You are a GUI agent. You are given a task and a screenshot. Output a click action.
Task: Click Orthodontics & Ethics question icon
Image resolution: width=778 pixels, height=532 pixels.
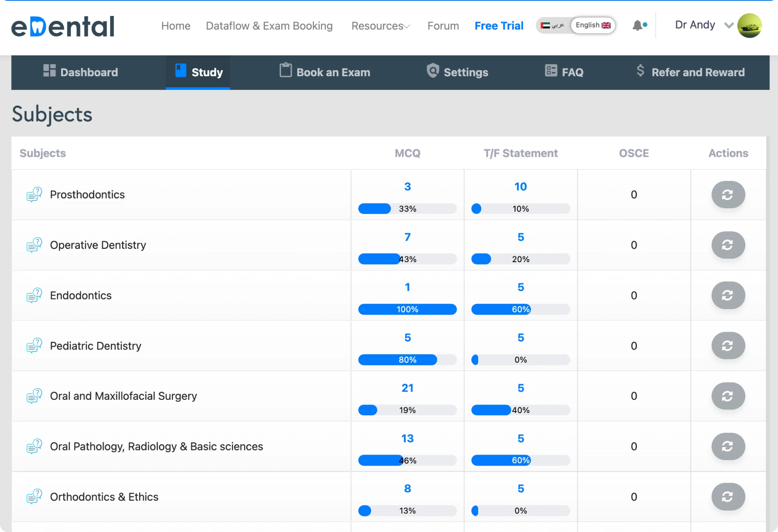point(34,497)
